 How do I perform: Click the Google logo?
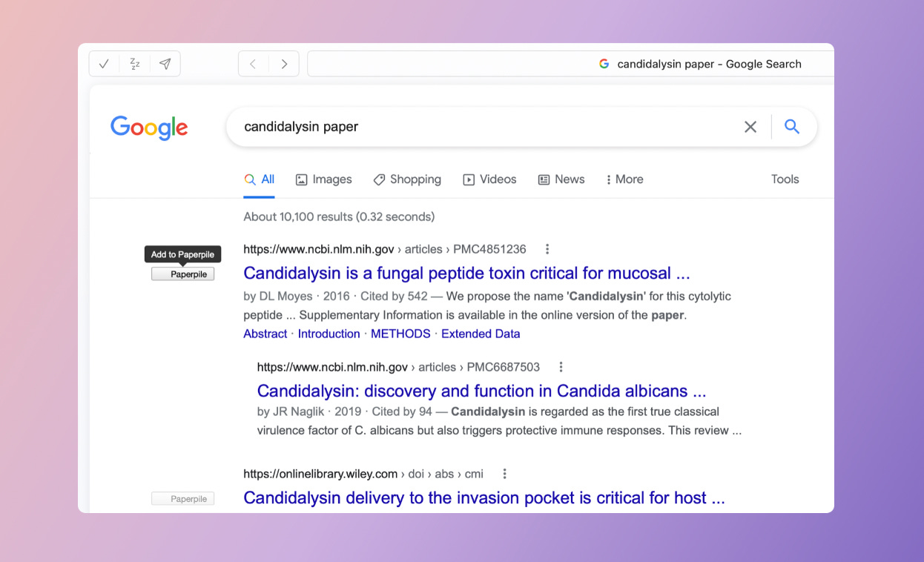coord(149,128)
